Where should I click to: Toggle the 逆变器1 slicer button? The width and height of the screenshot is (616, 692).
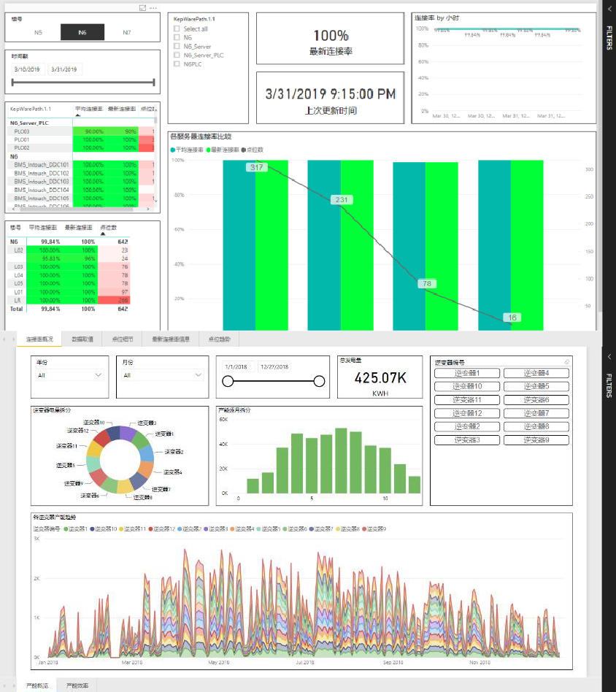[467, 373]
